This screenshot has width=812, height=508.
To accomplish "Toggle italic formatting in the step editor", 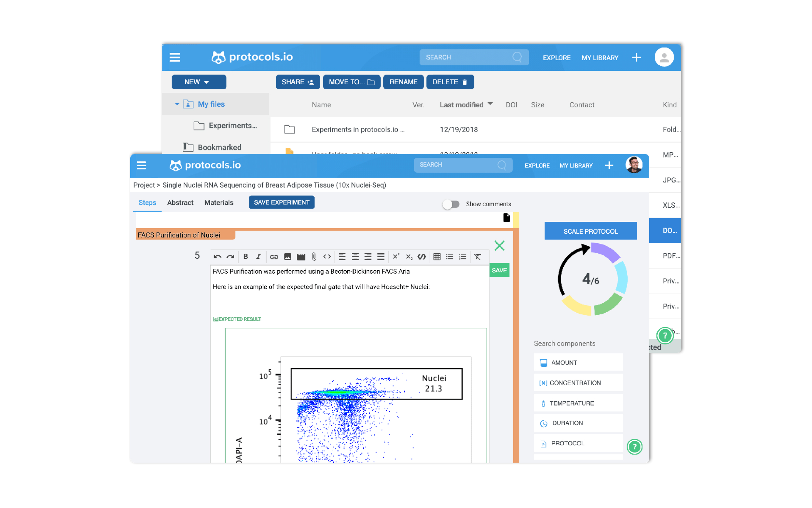I will point(258,257).
